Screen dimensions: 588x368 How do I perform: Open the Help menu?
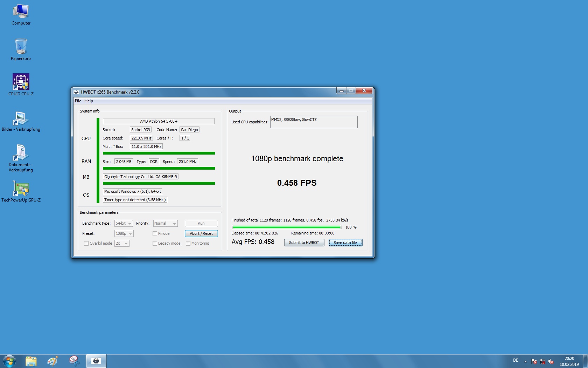(89, 101)
